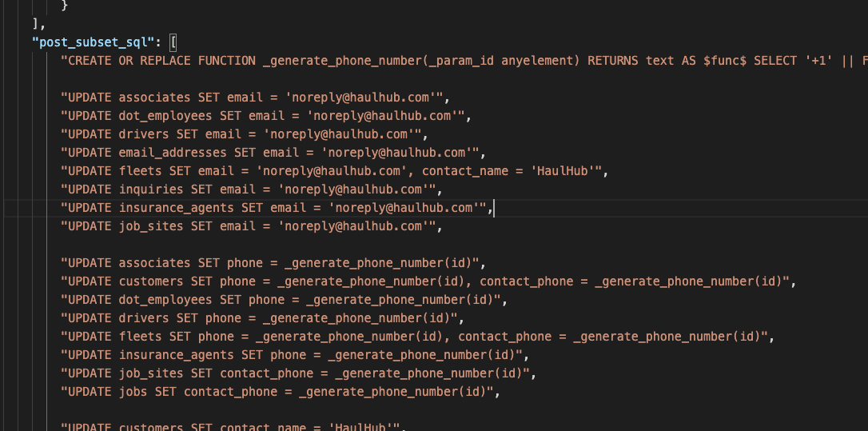The image size is (868, 431).
Task: Click the UPDATE dot_employees SET email line
Action: [263, 116]
